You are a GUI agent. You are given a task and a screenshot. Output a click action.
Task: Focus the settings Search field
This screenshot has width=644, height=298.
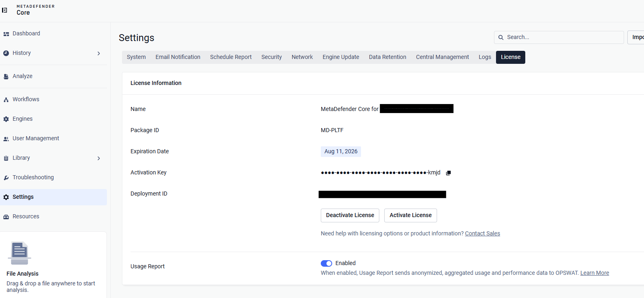pos(559,37)
